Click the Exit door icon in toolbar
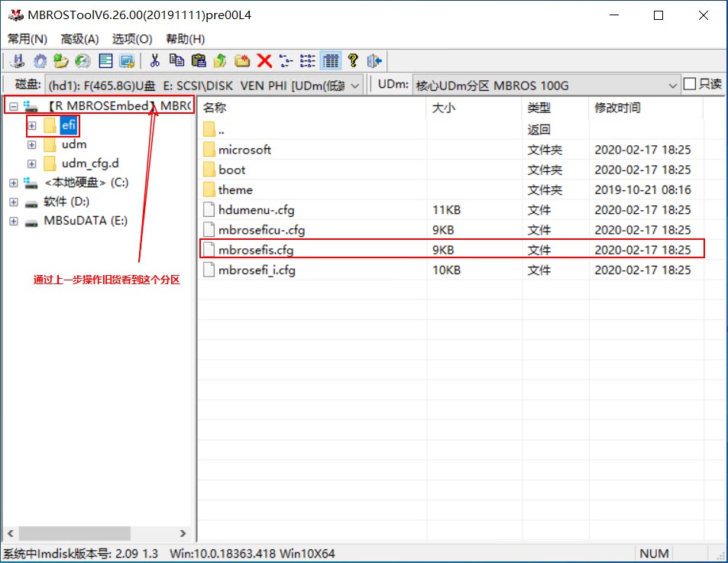 (374, 61)
